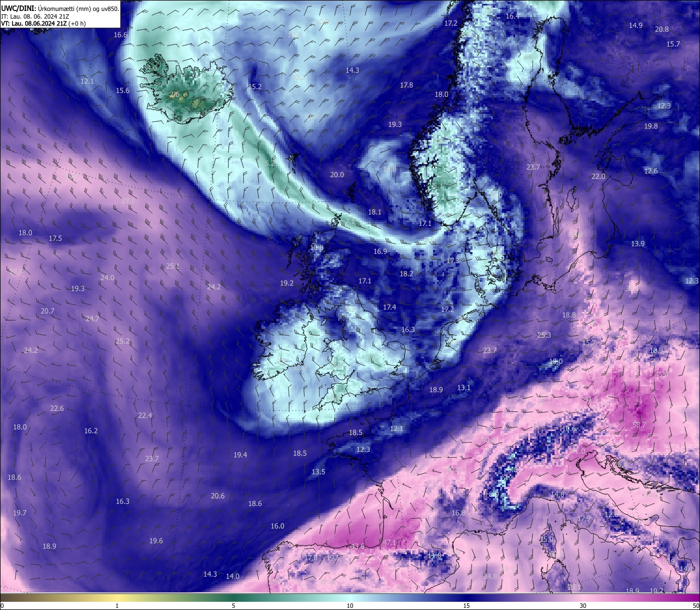Viewport: 700px width, 610px height.
Task: Click the 18.2 value label
Action: [x=406, y=274]
